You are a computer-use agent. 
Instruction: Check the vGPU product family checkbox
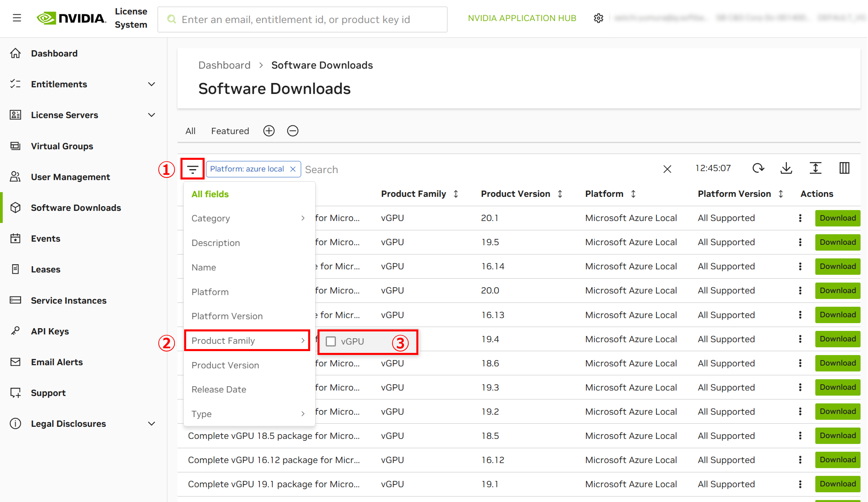pos(331,341)
